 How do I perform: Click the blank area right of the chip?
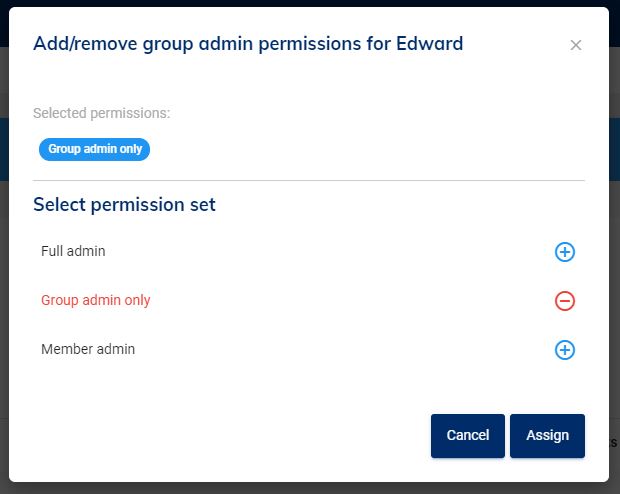point(360,149)
